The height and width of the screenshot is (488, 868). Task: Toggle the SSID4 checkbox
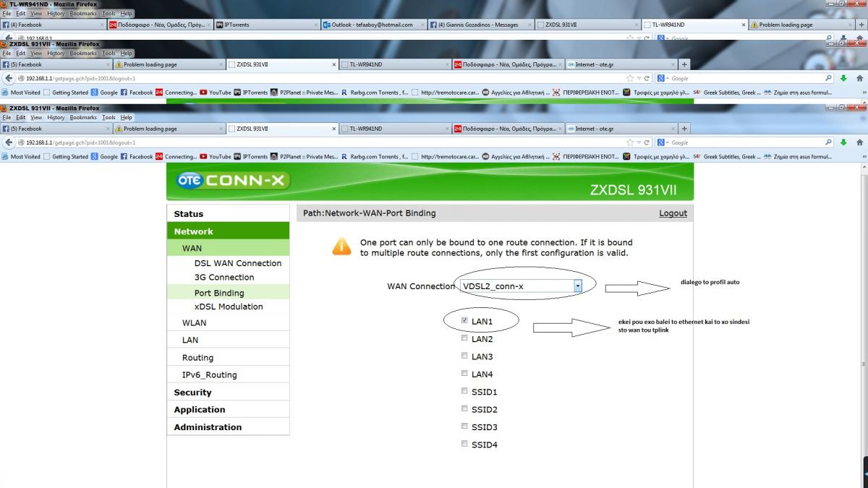464,444
